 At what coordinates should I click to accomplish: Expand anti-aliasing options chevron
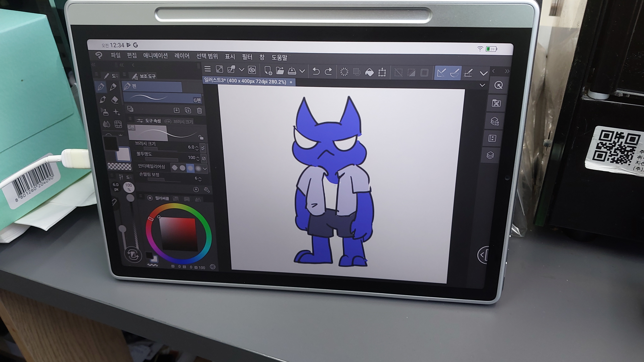tap(205, 169)
